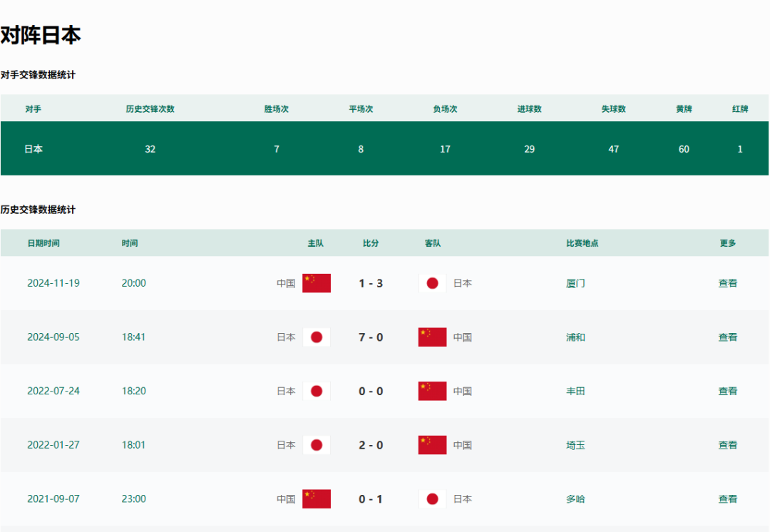Screen dimensions: 770x532
Task: Click China flag in the 7 - 0 match row
Action: 432,337
